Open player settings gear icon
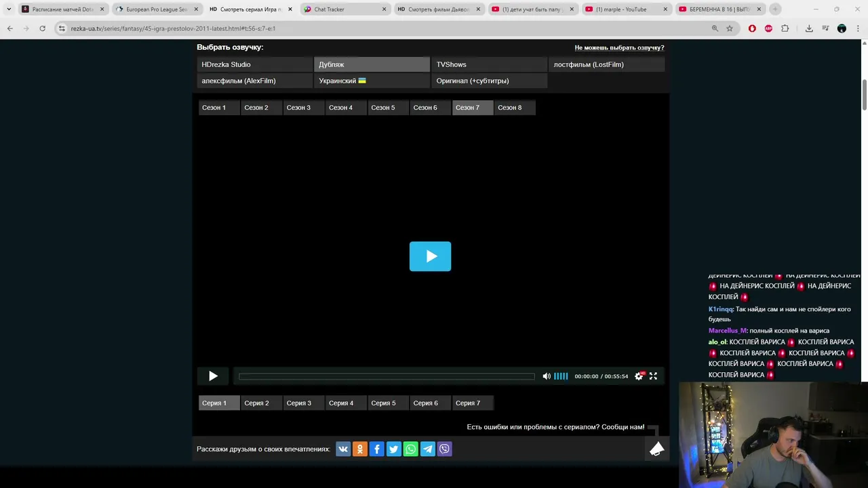Image resolution: width=868 pixels, height=488 pixels. 639,376
